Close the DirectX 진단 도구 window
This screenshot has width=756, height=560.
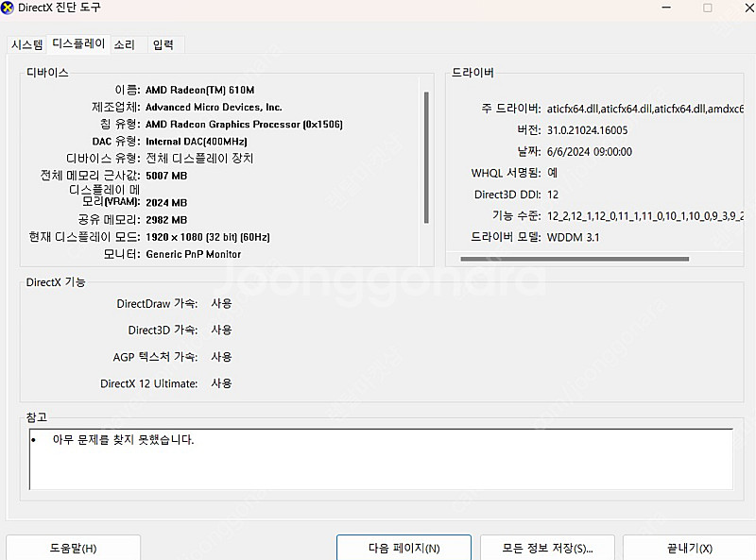point(749,8)
